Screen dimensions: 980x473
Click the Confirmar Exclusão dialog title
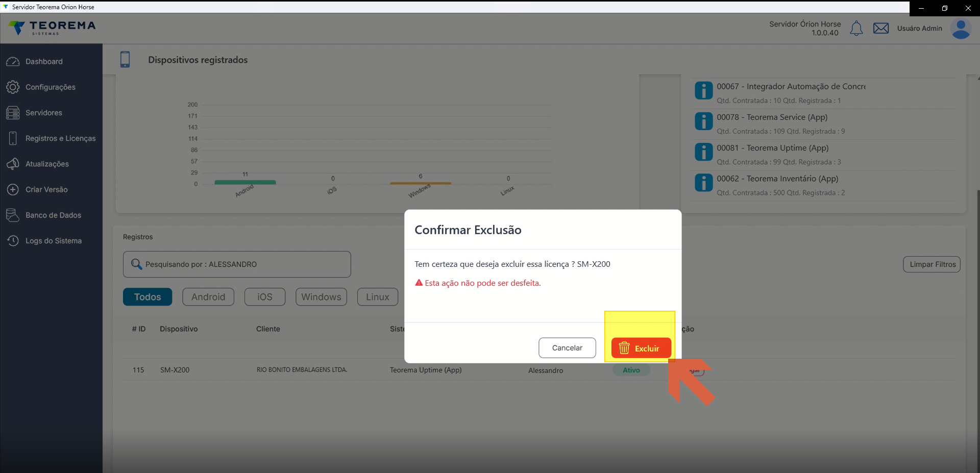tap(468, 230)
